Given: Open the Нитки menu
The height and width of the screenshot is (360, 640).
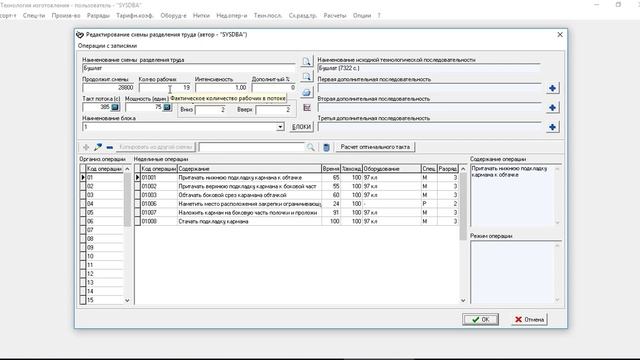Looking at the screenshot, I should [201, 16].
